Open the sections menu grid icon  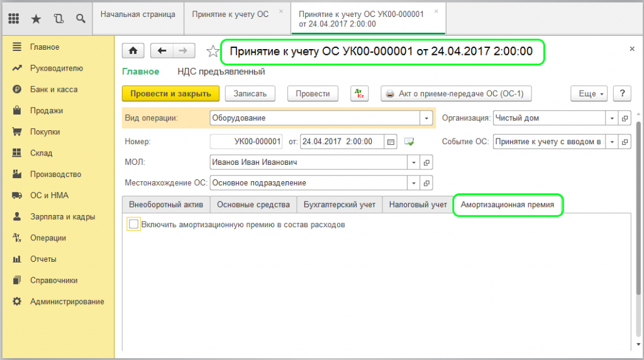tap(14, 19)
